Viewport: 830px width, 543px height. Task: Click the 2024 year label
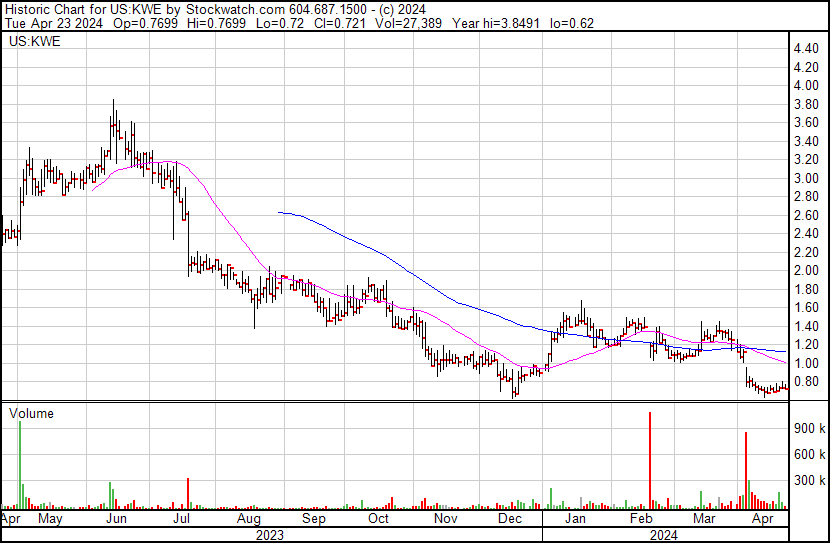(x=665, y=535)
